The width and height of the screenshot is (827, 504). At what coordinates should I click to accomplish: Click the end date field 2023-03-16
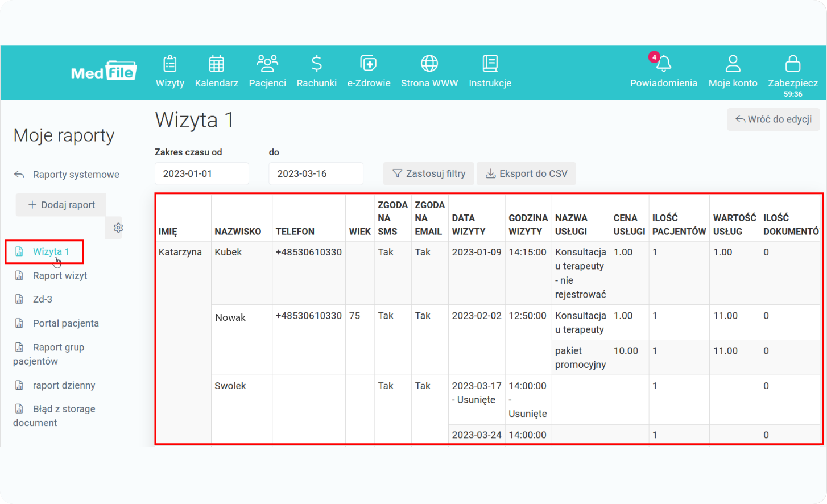[316, 173]
